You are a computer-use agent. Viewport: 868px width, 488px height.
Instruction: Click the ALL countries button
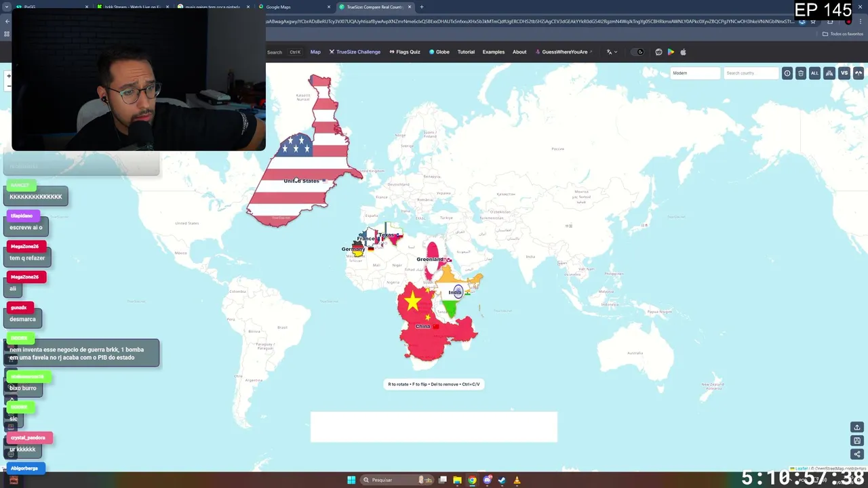pos(814,73)
